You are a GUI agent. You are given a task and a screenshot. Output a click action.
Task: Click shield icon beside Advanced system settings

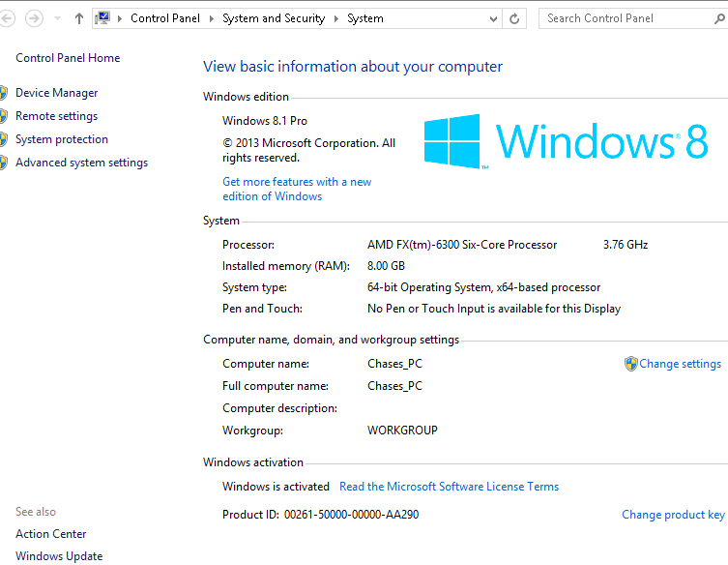4,163
